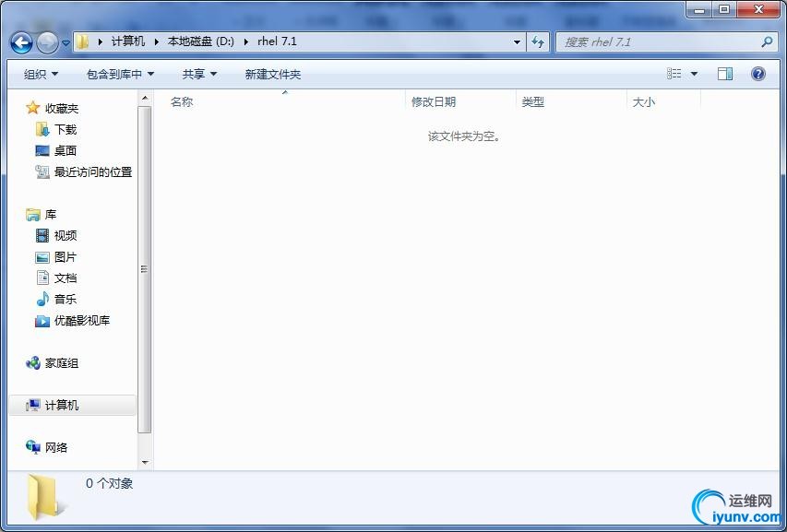Open the recent locations dropdown arrow
Image resolution: width=787 pixels, height=532 pixels.
[66, 43]
